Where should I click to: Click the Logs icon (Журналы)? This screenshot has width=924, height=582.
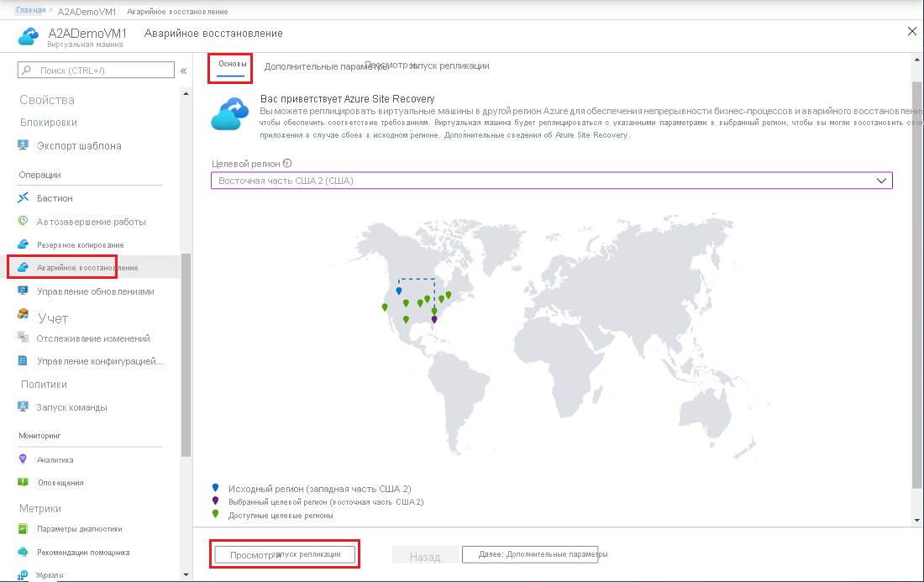(x=23, y=575)
